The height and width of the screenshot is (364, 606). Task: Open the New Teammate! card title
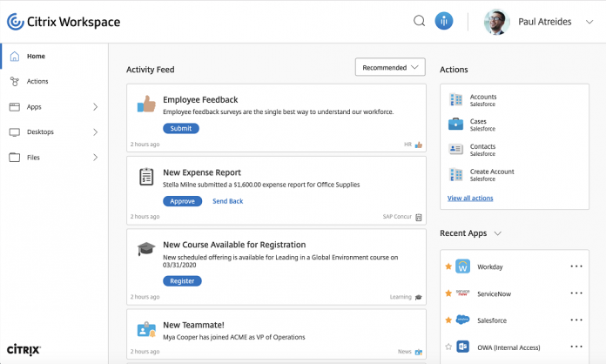(x=193, y=325)
